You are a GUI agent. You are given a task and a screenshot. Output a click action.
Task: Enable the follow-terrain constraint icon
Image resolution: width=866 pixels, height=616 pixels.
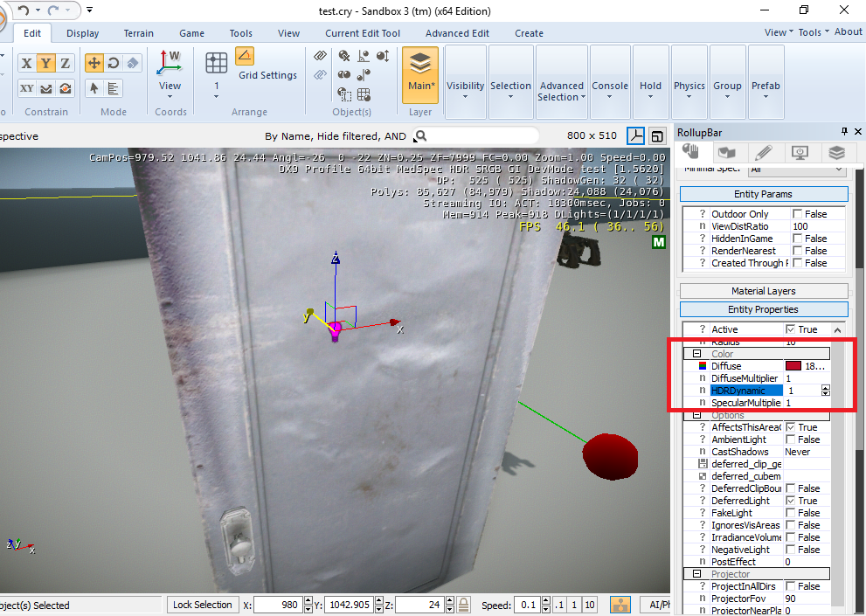pyautogui.click(x=45, y=88)
